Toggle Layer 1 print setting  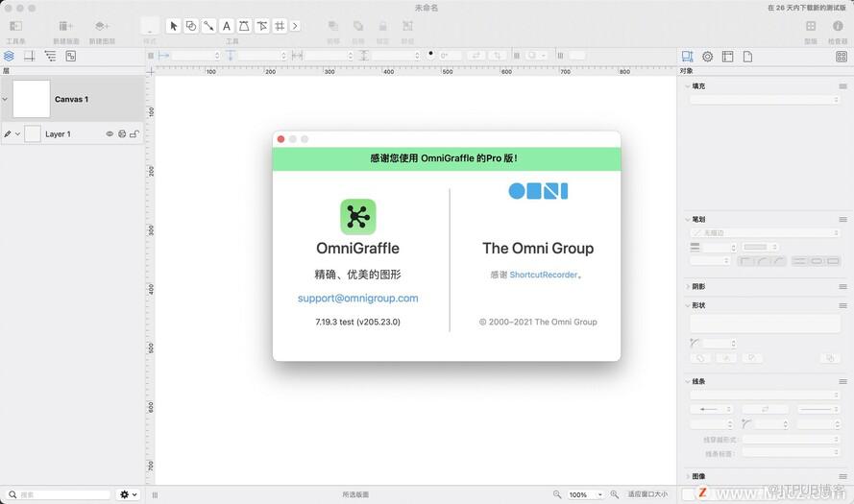[x=122, y=133]
